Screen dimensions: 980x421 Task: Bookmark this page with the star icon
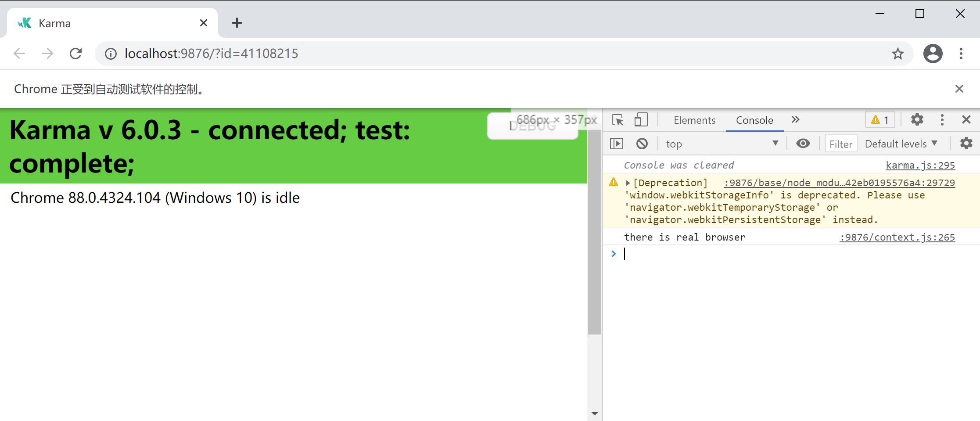(x=897, y=54)
